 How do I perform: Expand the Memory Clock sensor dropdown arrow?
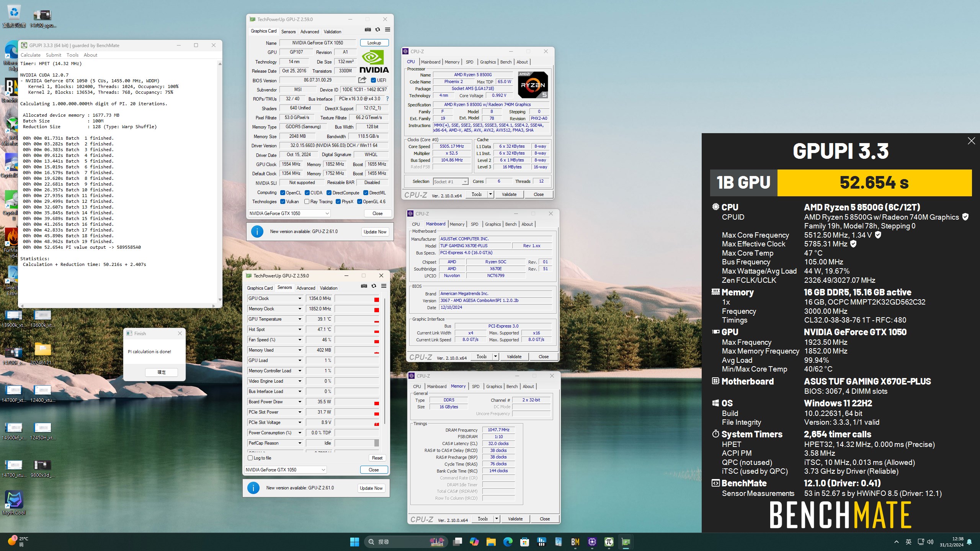tap(300, 309)
